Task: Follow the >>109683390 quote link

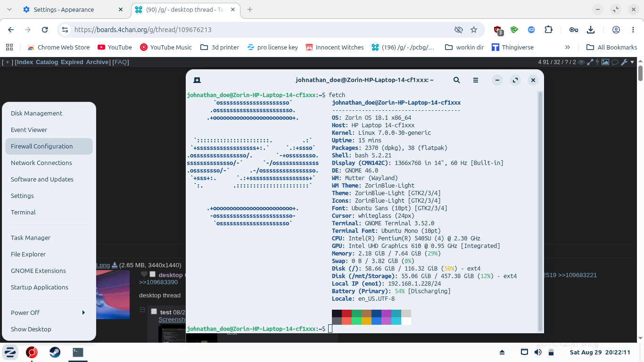Action: point(158,282)
